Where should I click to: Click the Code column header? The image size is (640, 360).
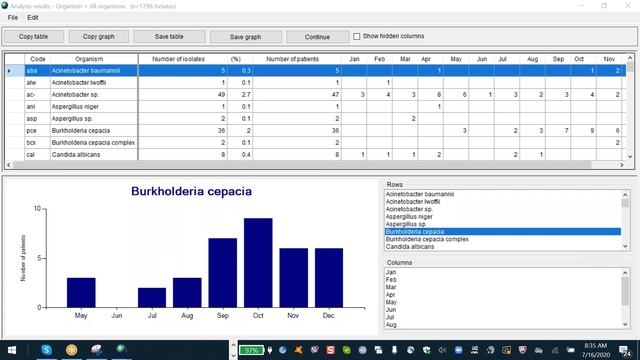click(x=38, y=59)
